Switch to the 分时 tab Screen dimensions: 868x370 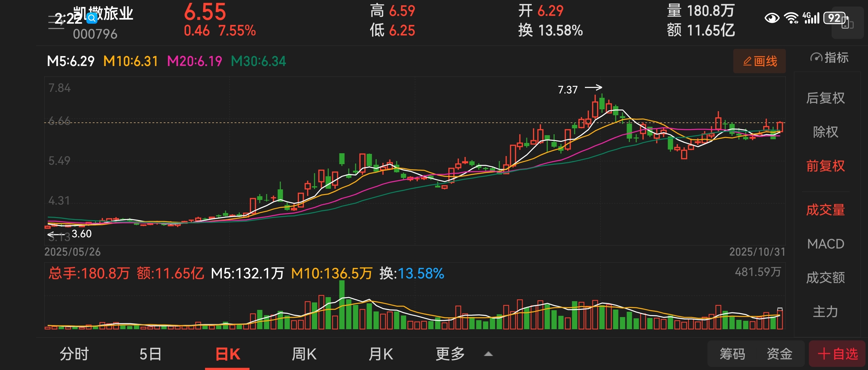[x=74, y=354]
